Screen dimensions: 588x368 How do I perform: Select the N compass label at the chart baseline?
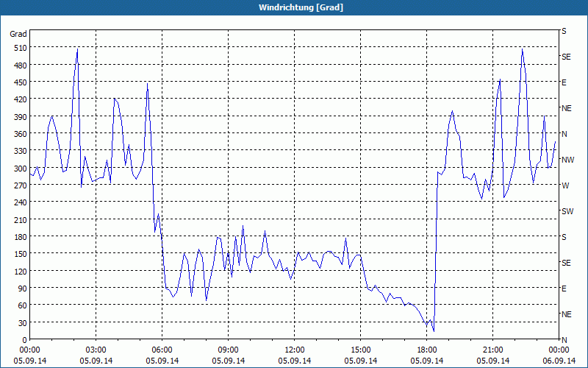(564, 340)
